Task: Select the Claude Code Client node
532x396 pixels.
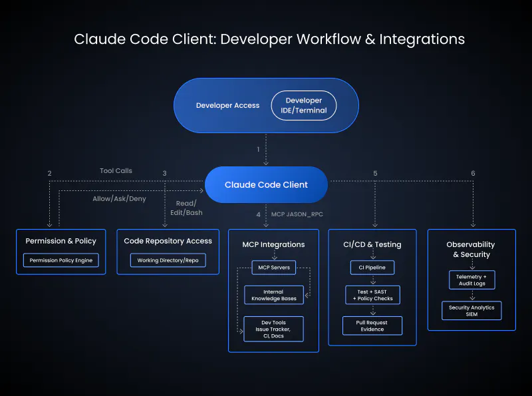Action: pyautogui.click(x=266, y=184)
